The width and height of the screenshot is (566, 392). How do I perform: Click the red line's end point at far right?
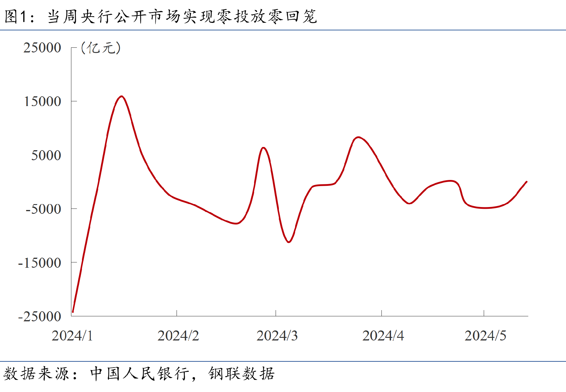point(526,182)
